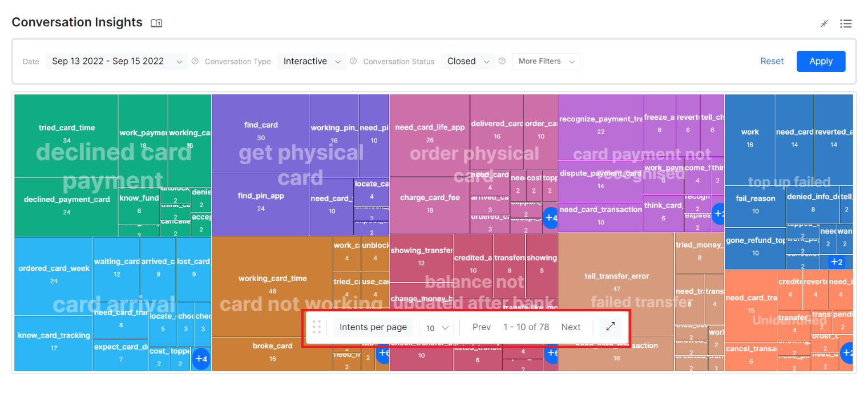Click the Reset link

point(772,61)
